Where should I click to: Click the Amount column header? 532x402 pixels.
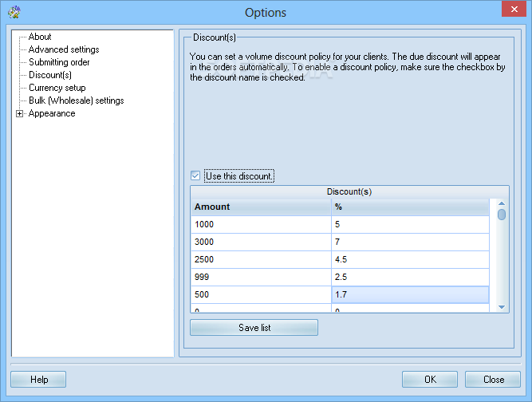(261, 207)
